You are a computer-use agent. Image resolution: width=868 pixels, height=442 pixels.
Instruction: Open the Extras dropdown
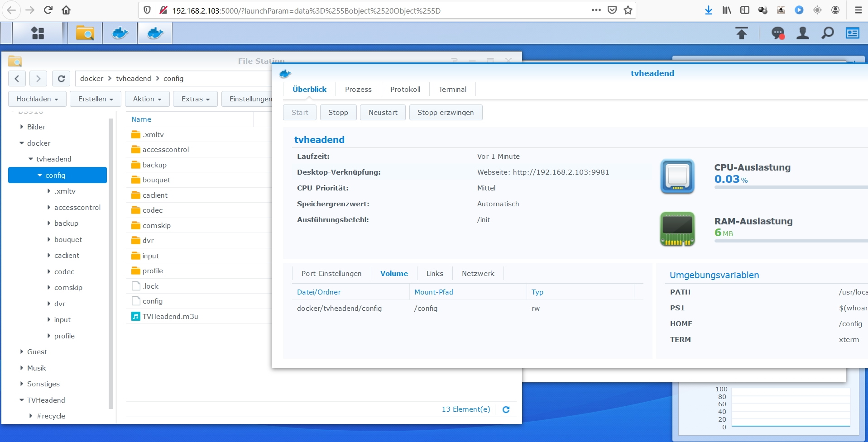click(x=195, y=99)
